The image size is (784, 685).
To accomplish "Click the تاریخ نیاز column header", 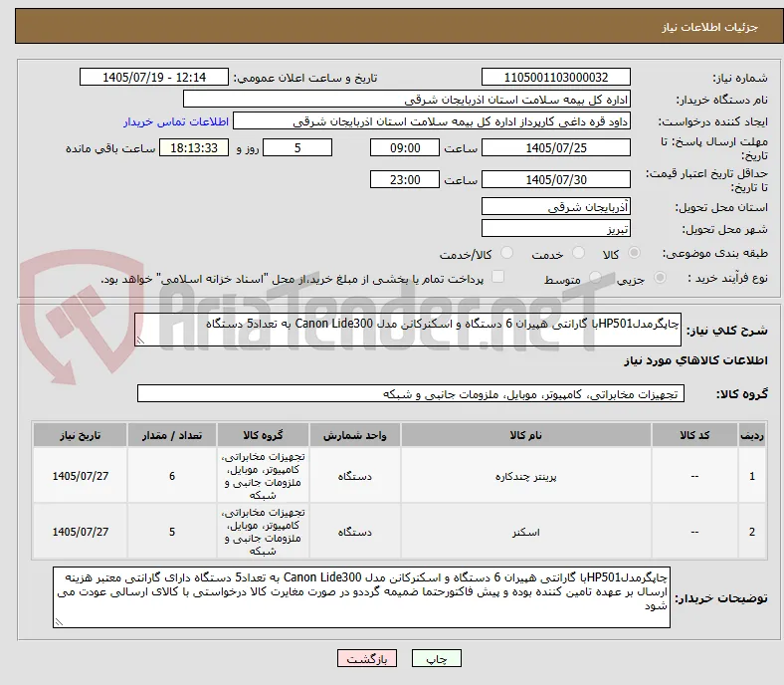I will point(80,435).
